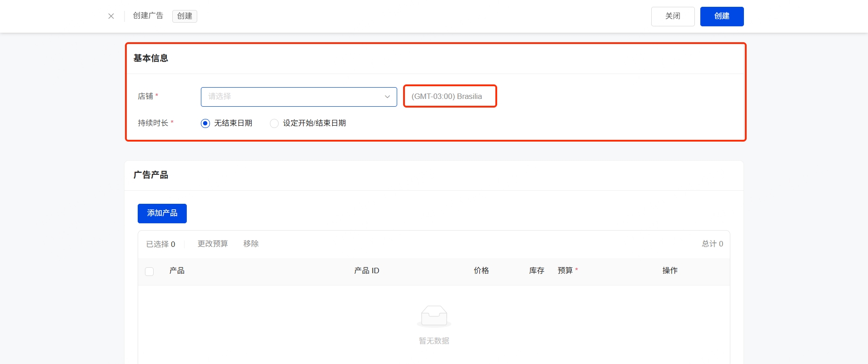The image size is (868, 364).
Task: Click the 总计 0 total text
Action: 712,244
